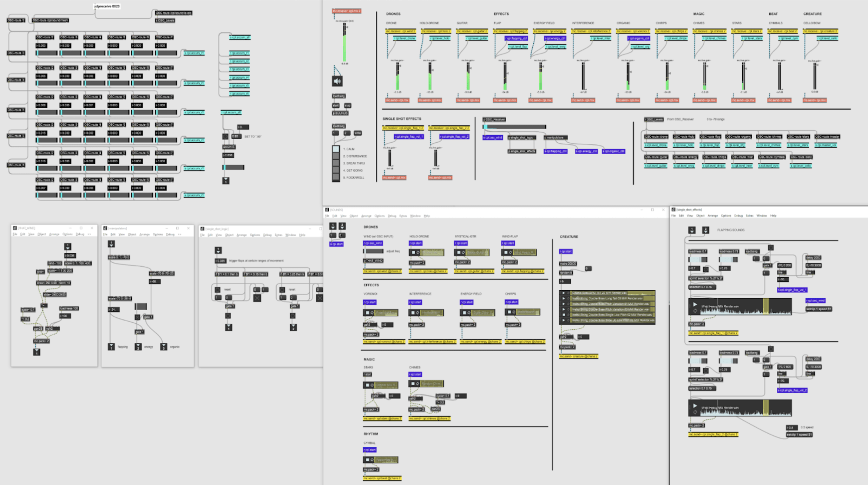Select the 2. DISTURBANCE preset slot
This screenshot has height=485, width=868.
click(x=336, y=156)
